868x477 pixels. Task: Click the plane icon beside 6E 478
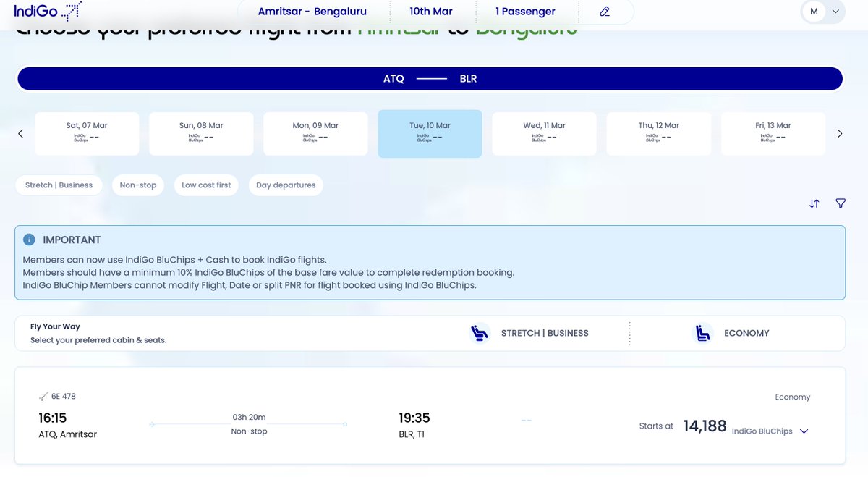pos(43,397)
